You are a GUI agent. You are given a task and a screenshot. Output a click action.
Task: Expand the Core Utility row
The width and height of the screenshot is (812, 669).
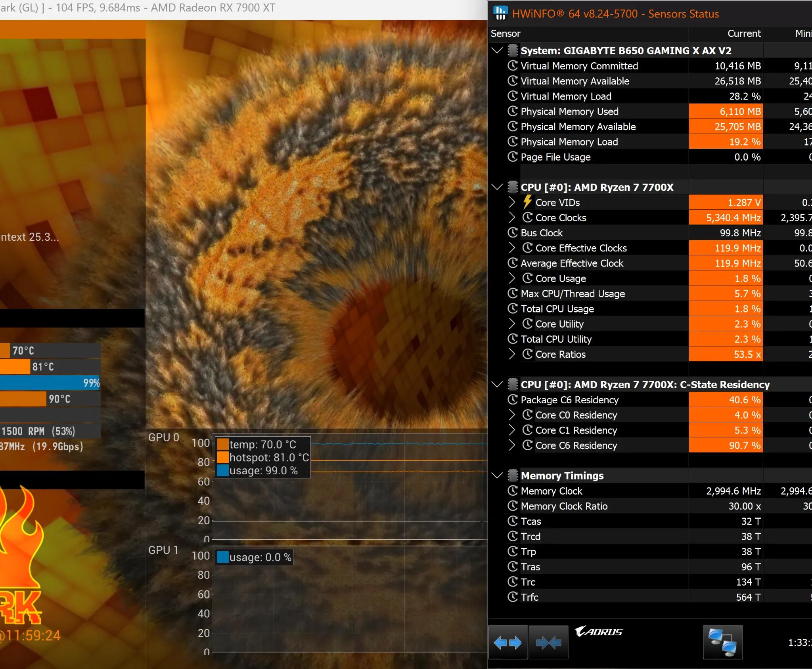point(512,324)
